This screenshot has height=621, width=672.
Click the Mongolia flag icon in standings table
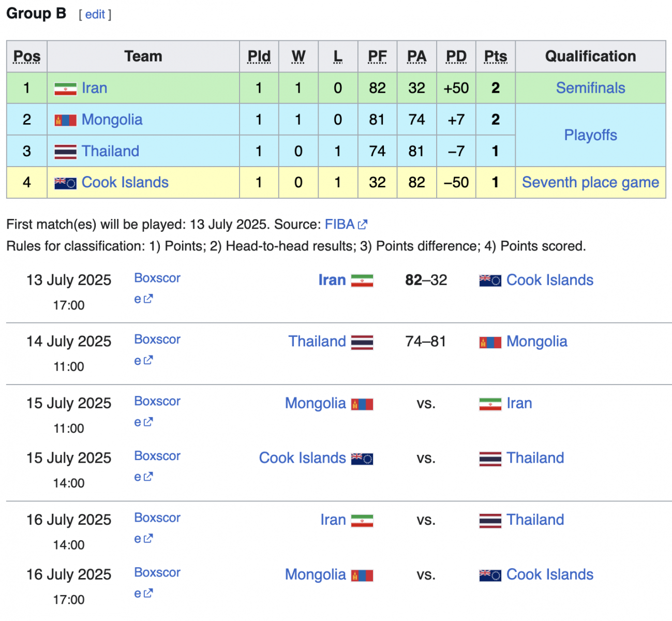point(65,120)
